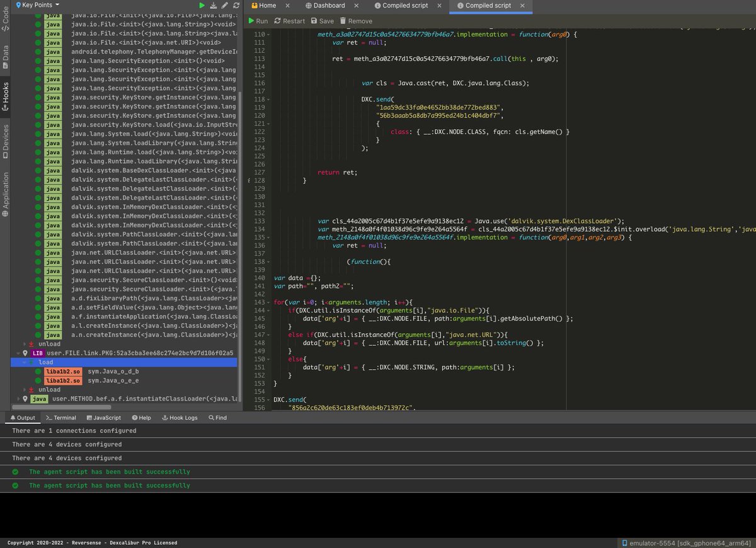Screen dimensions: 756x548
Task: Toggle status dot for sym.Java_o_e_e
Action: pyautogui.click(x=38, y=381)
